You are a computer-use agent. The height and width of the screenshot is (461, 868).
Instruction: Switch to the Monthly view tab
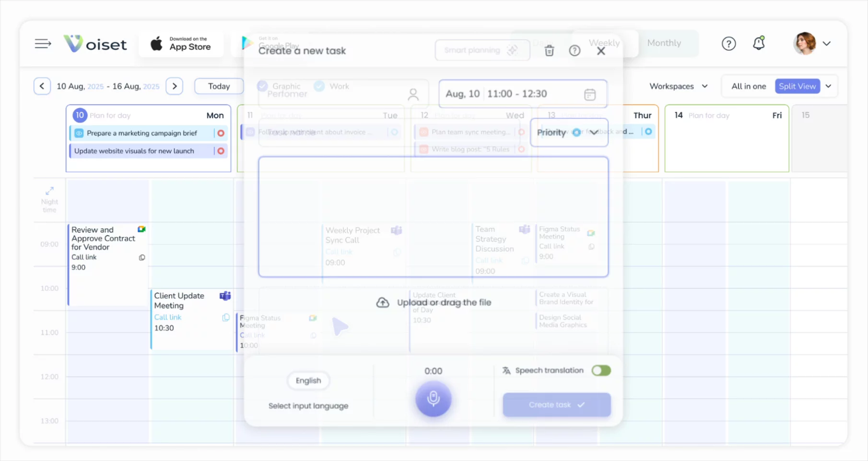click(x=664, y=43)
